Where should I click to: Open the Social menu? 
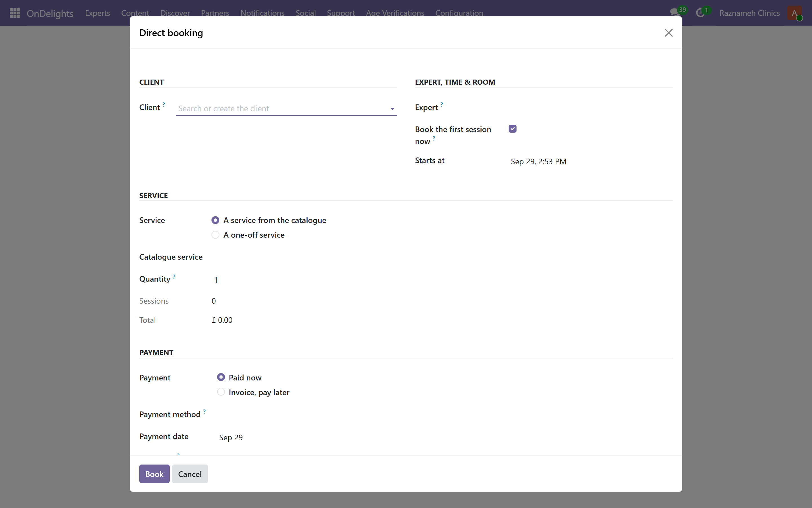[x=306, y=13]
